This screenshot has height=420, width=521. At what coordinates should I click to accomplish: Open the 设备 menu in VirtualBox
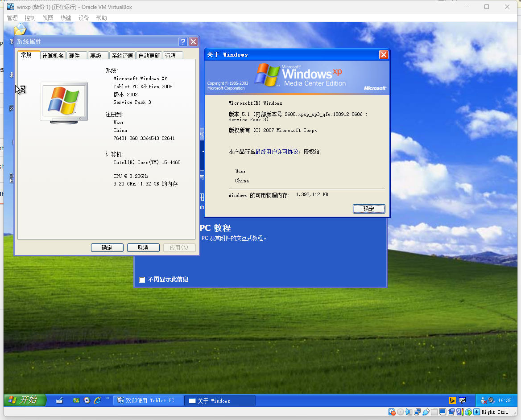coord(83,18)
